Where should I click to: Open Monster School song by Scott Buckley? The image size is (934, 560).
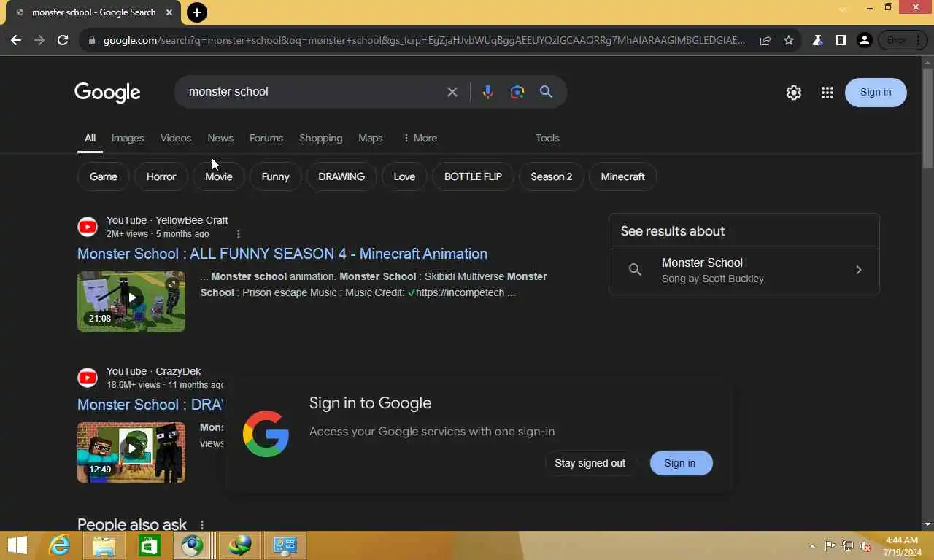(744, 270)
